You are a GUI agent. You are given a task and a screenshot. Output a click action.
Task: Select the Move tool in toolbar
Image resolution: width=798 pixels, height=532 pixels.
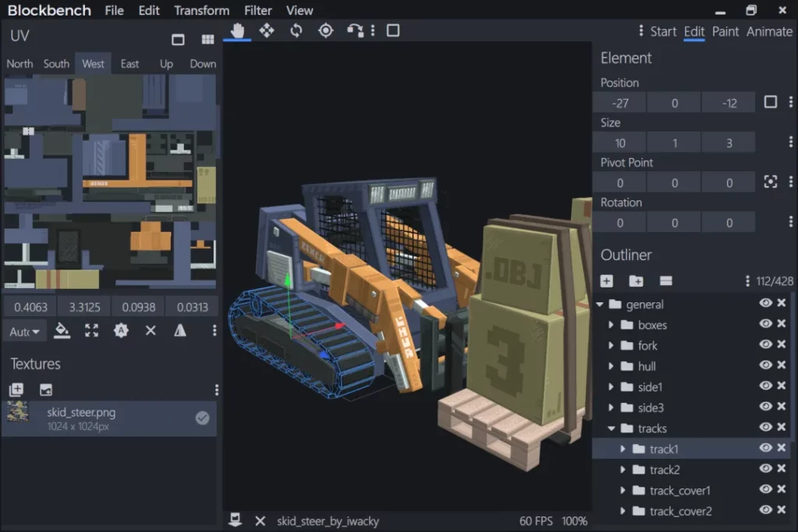point(267,30)
